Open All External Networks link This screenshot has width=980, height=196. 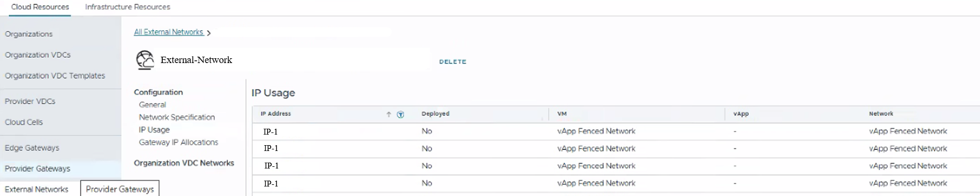coord(169,32)
